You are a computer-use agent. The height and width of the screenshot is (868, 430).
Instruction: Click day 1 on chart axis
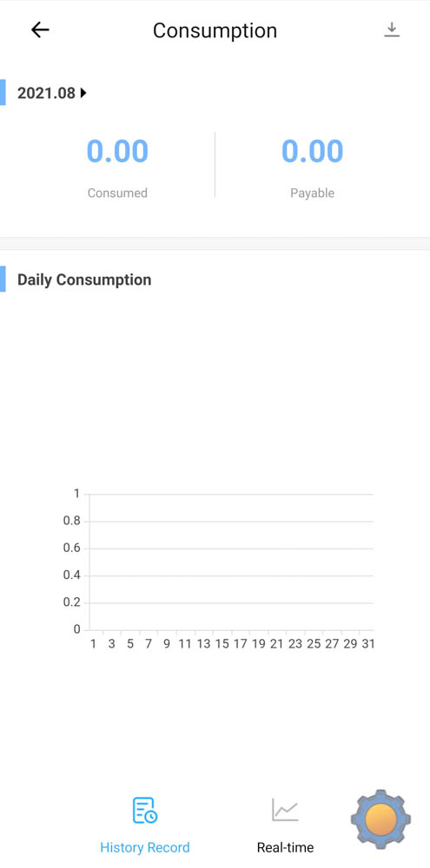click(93, 644)
